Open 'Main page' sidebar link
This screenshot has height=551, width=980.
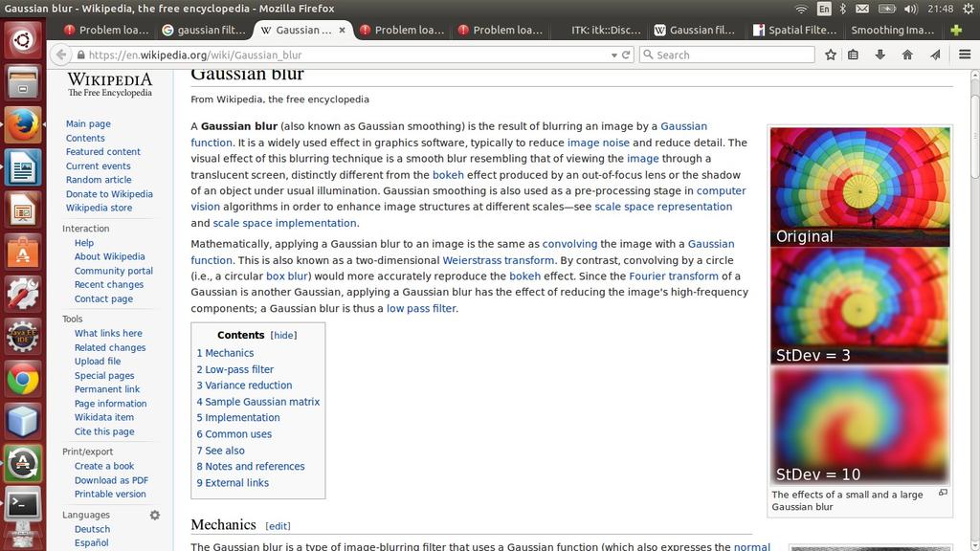pos(88,123)
